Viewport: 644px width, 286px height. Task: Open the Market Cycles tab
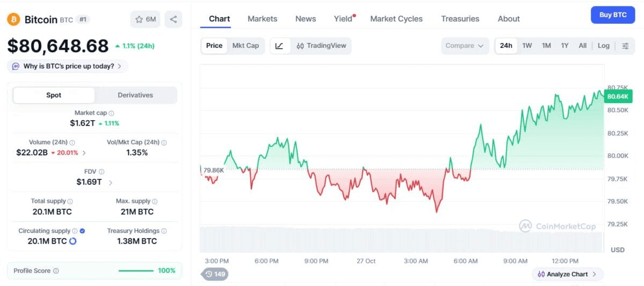click(397, 19)
